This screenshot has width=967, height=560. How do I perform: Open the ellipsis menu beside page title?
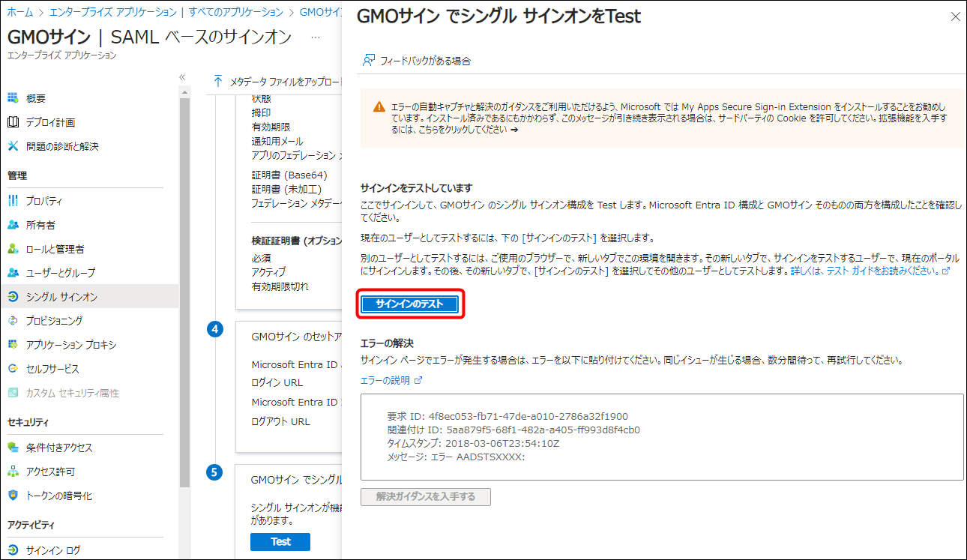point(315,37)
